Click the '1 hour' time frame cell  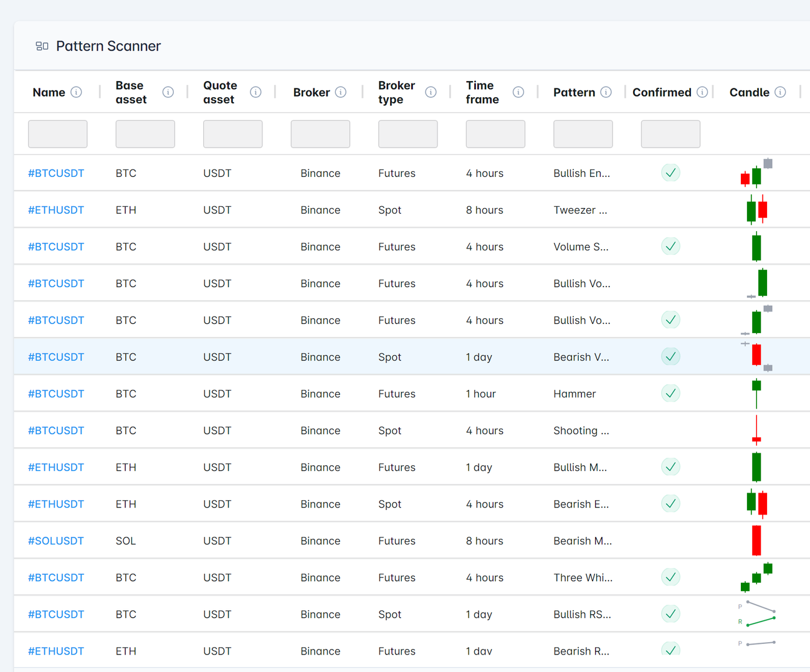click(x=481, y=394)
